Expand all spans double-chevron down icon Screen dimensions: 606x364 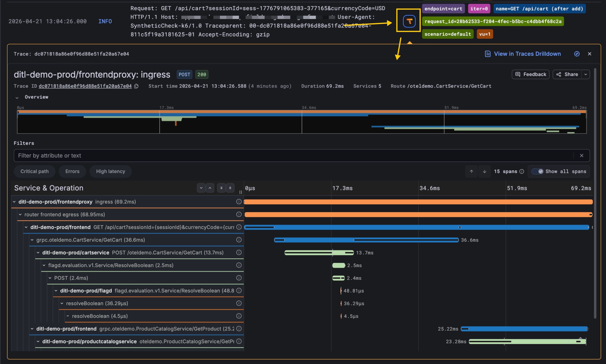[x=221, y=188]
